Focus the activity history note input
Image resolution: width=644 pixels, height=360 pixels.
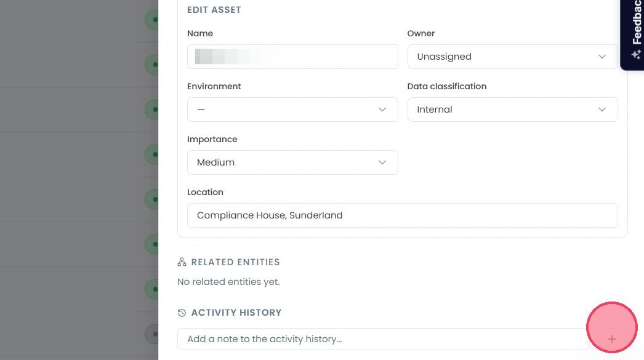pos(383,339)
